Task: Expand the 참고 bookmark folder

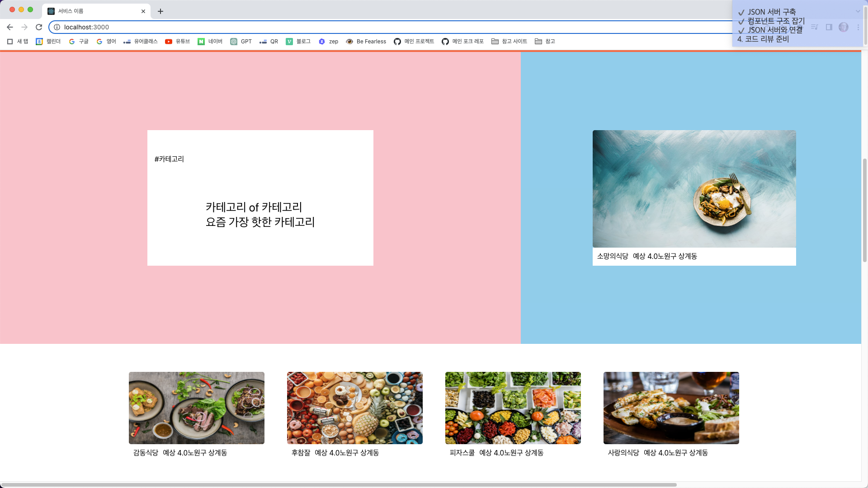Action: point(545,42)
